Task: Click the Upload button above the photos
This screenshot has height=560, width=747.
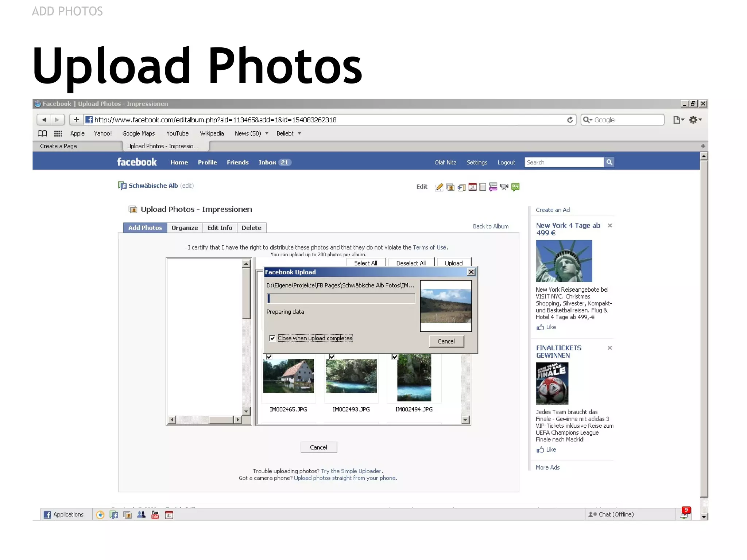Action: point(454,263)
